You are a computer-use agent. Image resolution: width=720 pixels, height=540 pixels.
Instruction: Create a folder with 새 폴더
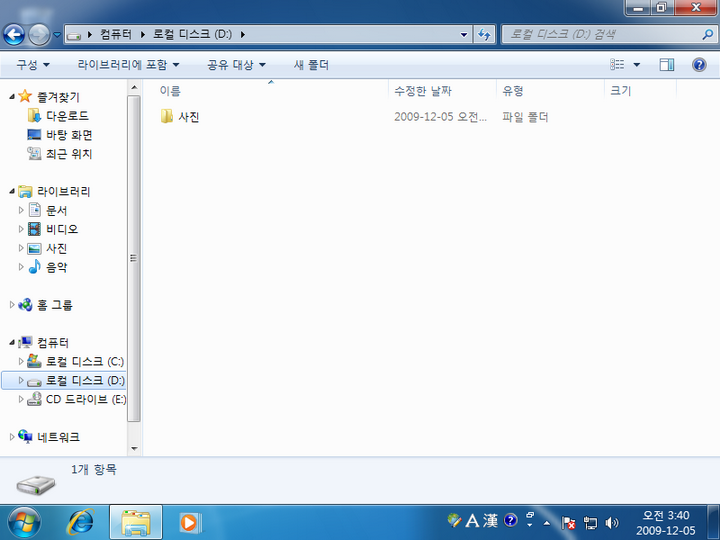point(311,65)
